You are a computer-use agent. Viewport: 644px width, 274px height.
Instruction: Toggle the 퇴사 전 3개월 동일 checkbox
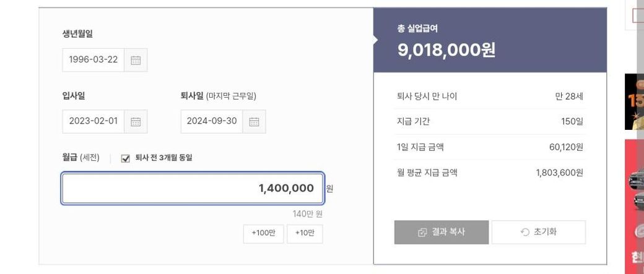pyautogui.click(x=126, y=158)
